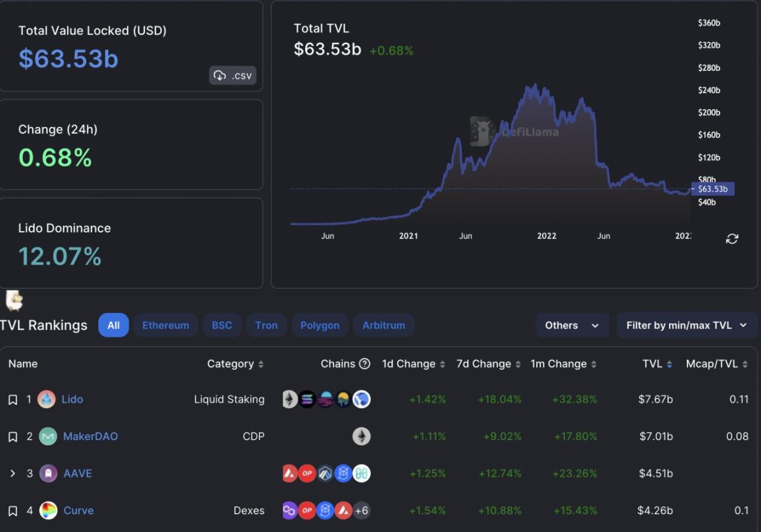761x532 pixels.
Task: Open the Filter by min/max TVL dropdown
Action: pos(687,325)
